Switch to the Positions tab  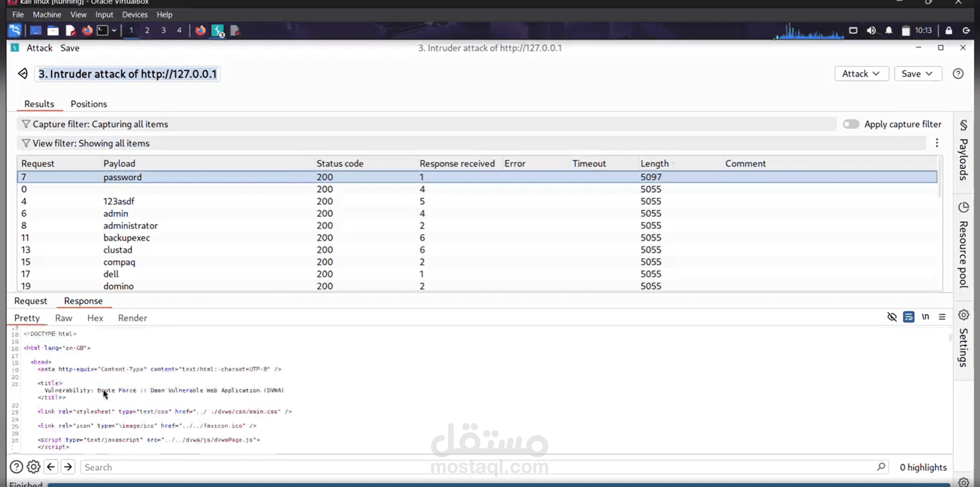(x=89, y=104)
